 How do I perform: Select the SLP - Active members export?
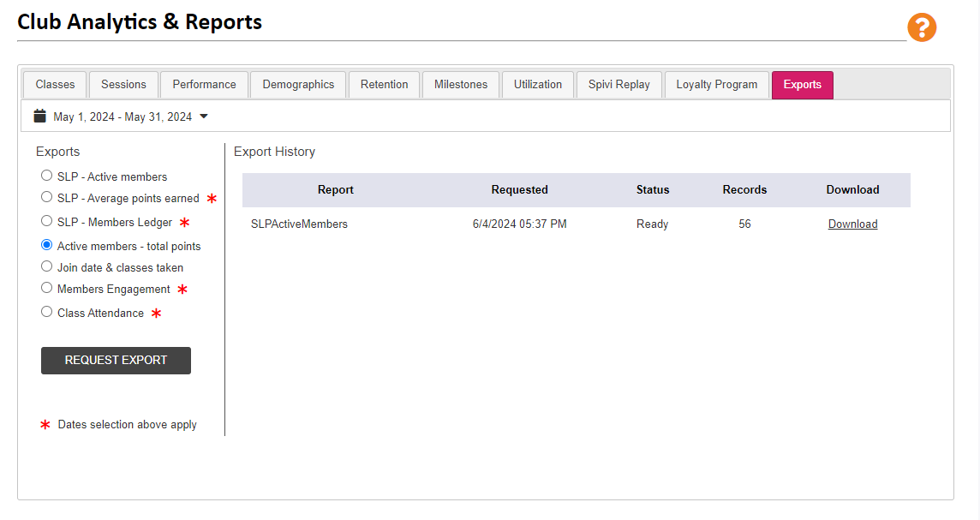[x=46, y=175]
